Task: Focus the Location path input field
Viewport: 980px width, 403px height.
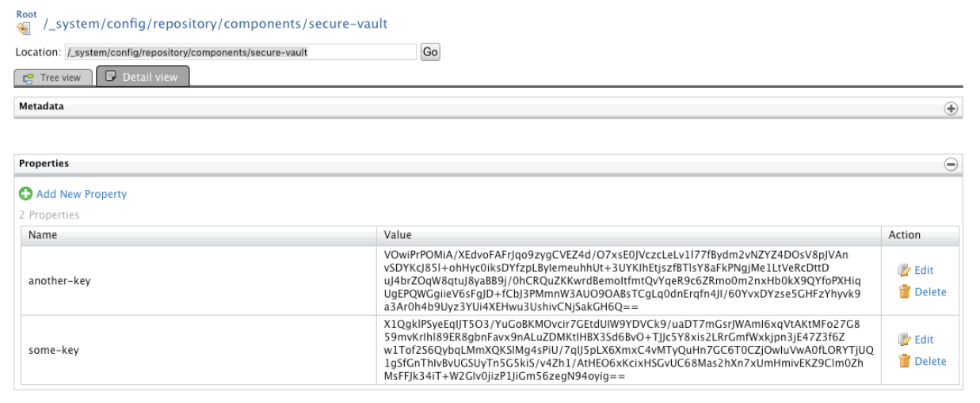Action: coord(240,52)
